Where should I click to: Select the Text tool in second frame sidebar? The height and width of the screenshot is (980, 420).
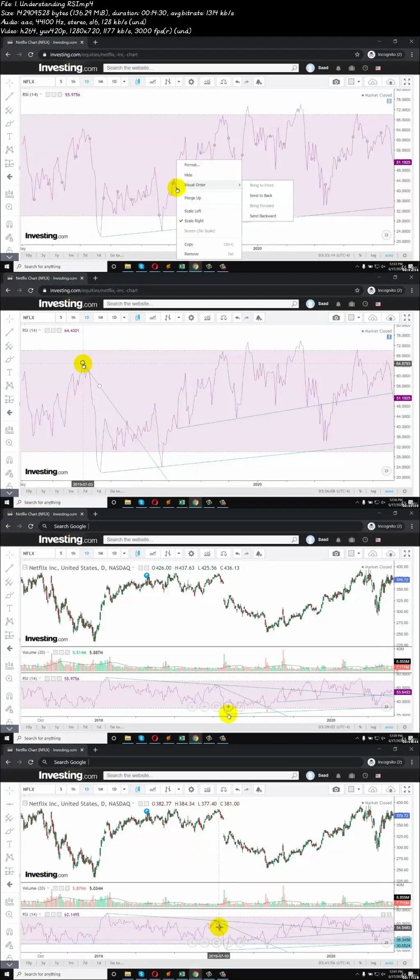[x=9, y=372]
